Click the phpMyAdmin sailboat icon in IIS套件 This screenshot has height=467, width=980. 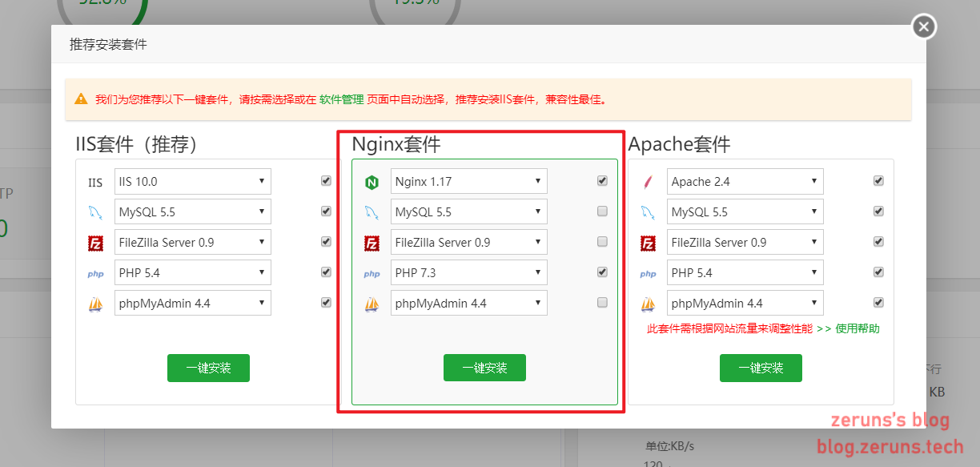pyautogui.click(x=95, y=303)
